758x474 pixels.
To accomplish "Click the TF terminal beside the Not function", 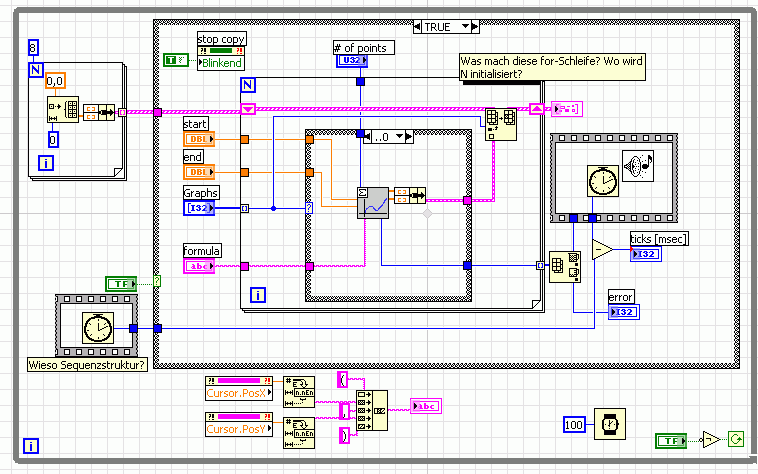I will [671, 439].
